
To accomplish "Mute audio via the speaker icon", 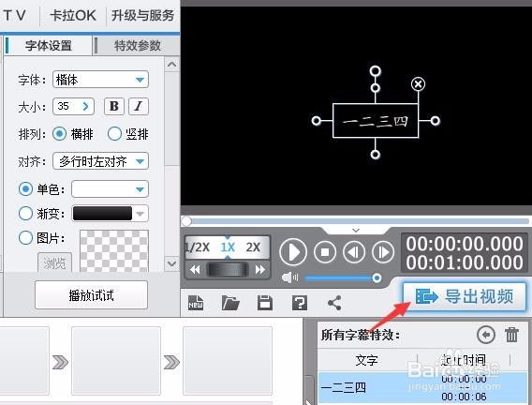I will click(x=289, y=278).
